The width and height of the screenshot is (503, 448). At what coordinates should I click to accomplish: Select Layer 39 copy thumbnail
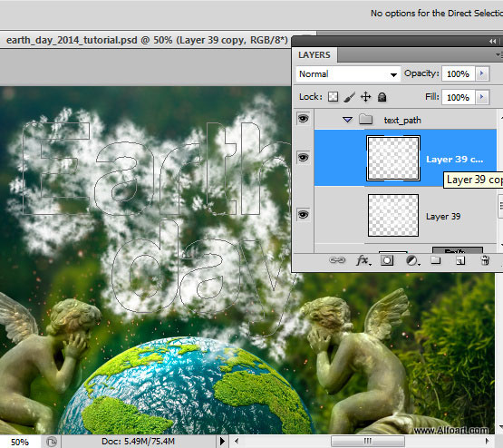[x=393, y=158]
